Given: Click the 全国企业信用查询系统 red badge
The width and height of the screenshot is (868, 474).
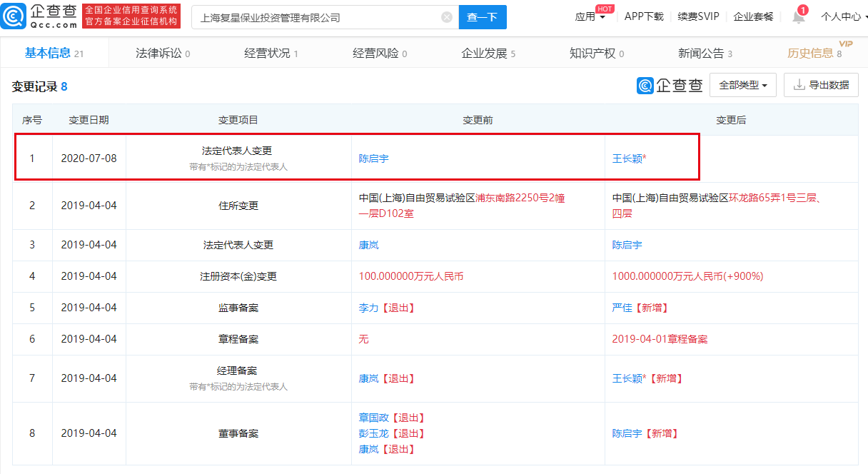Looking at the screenshot, I should coord(131,10).
